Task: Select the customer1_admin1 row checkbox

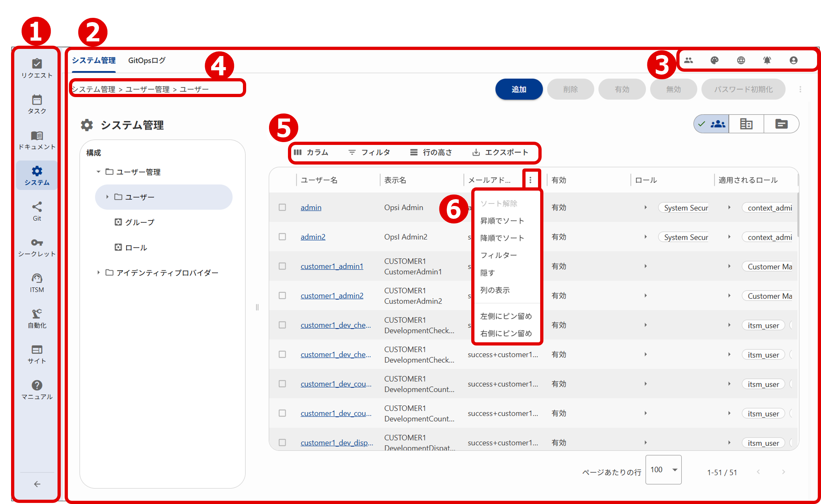Action: tap(282, 266)
